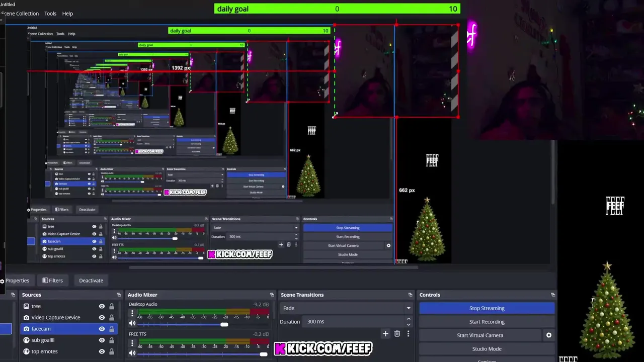This screenshot has width=644, height=362.
Task: Hide the sub goallll source
Action: pyautogui.click(x=102, y=340)
